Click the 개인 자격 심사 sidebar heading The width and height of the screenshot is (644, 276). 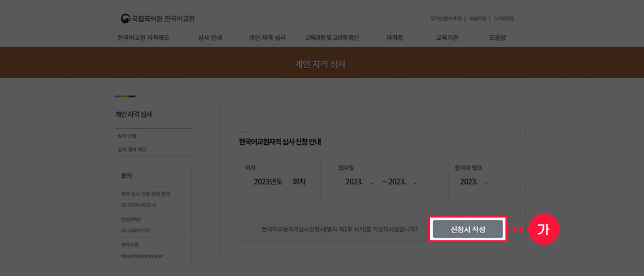[133, 114]
